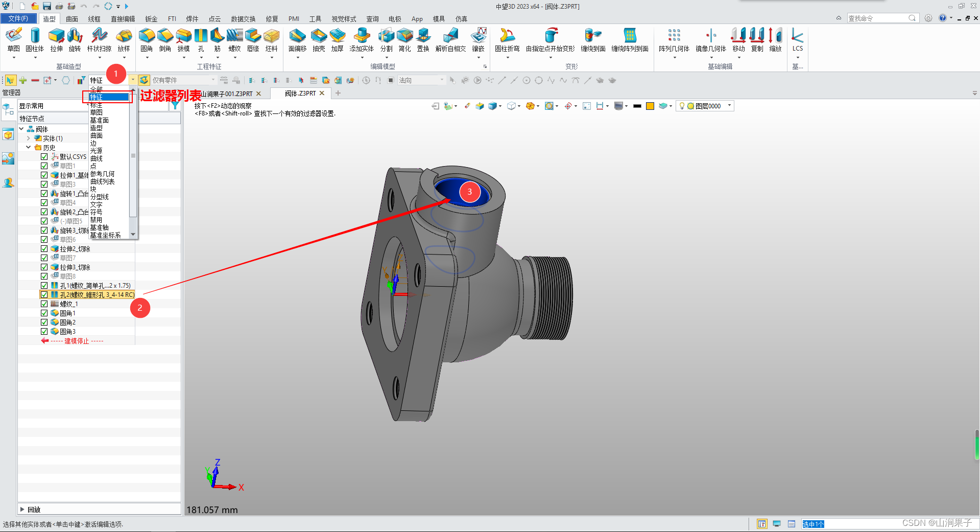The width and height of the screenshot is (980, 532).
Task: Toggle checkbox for 圆角2
Action: (x=44, y=322)
